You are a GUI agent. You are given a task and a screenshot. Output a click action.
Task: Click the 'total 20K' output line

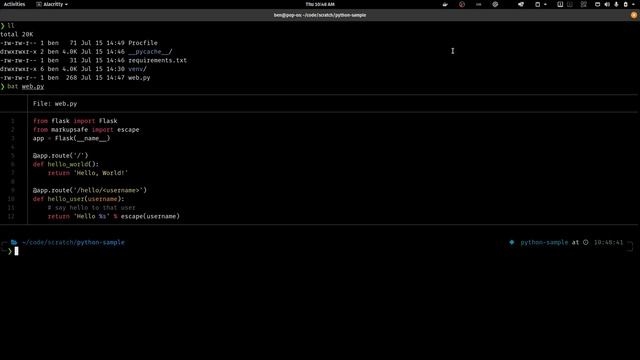click(x=17, y=34)
